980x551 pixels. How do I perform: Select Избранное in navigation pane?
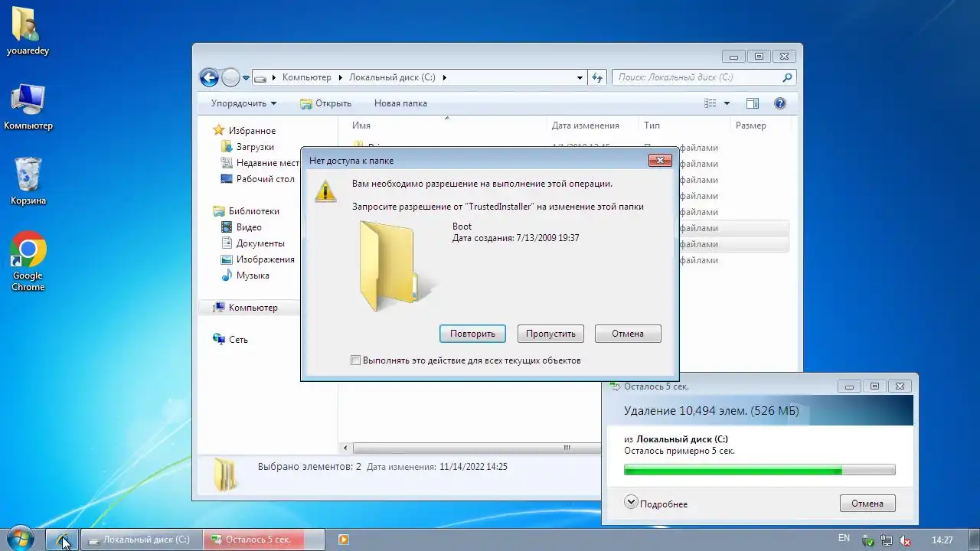pos(244,131)
